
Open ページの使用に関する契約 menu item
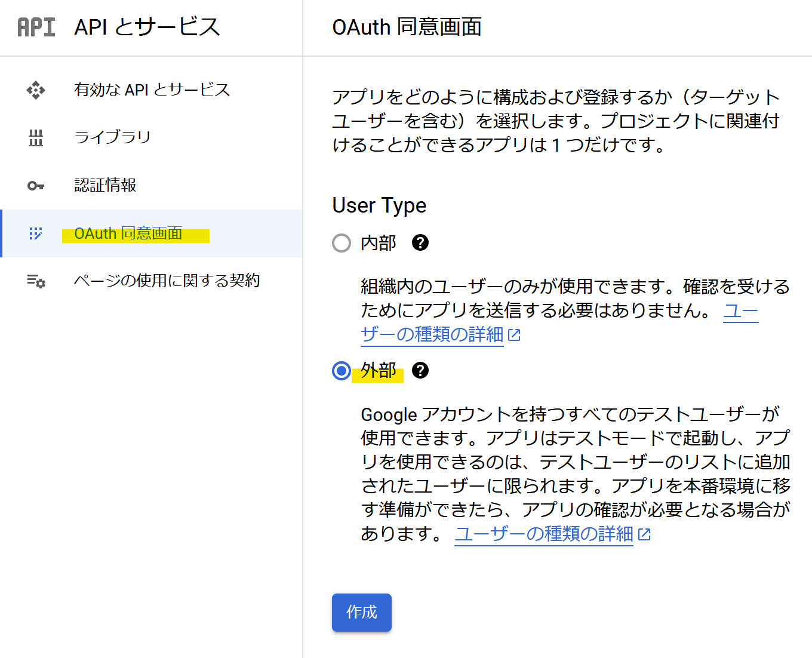tap(152, 281)
